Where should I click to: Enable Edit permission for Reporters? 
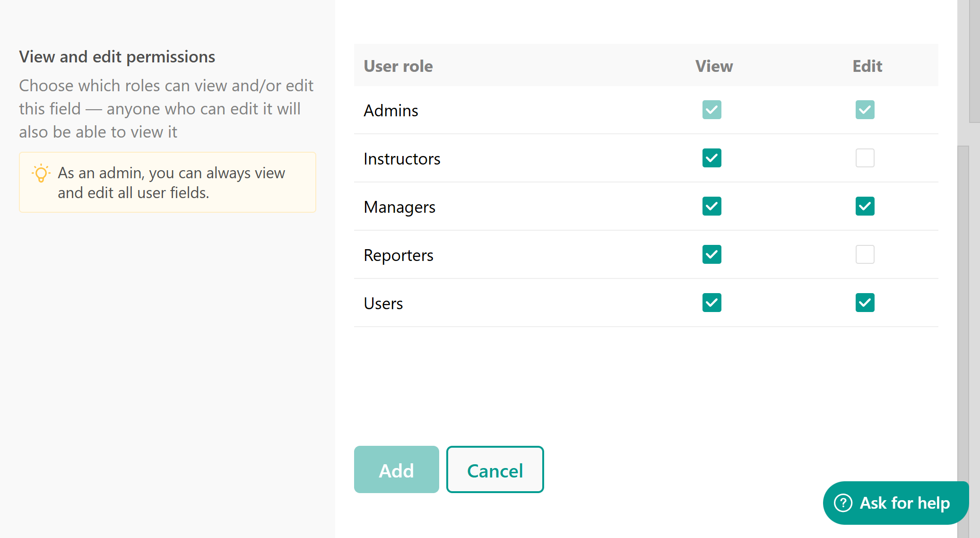click(865, 254)
